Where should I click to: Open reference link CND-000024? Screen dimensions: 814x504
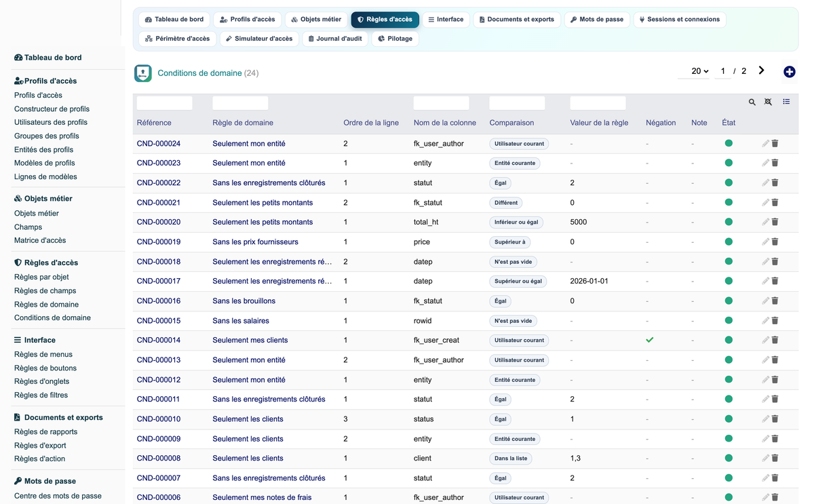click(x=159, y=144)
